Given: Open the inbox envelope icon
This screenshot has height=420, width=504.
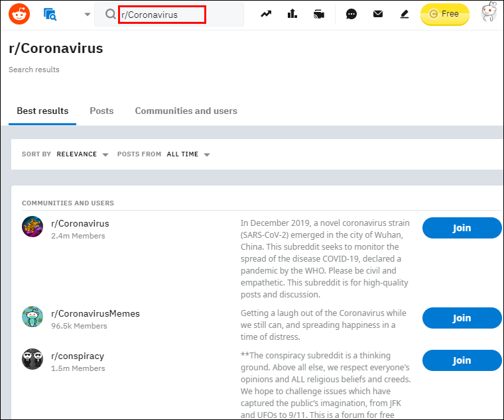Looking at the screenshot, I should point(378,14).
